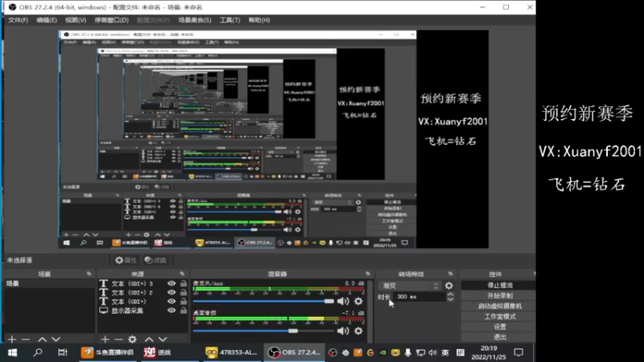Open Windows notification center icon
This screenshot has width=644, height=362.
point(518,352)
